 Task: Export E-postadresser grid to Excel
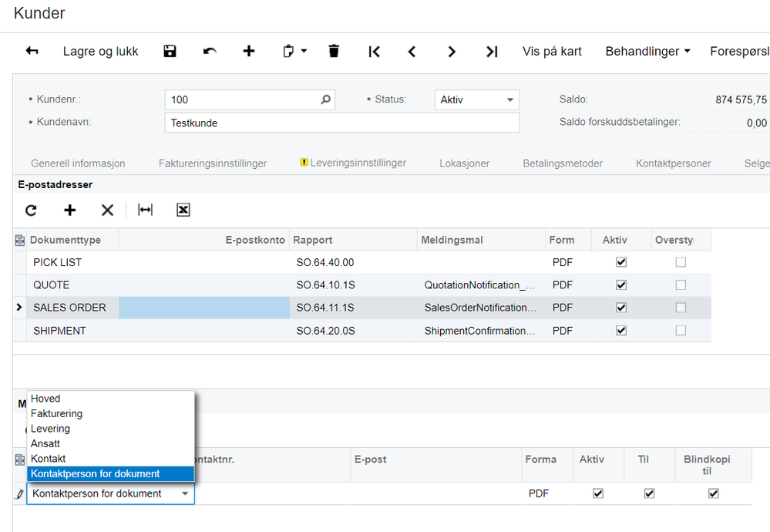[x=183, y=210]
